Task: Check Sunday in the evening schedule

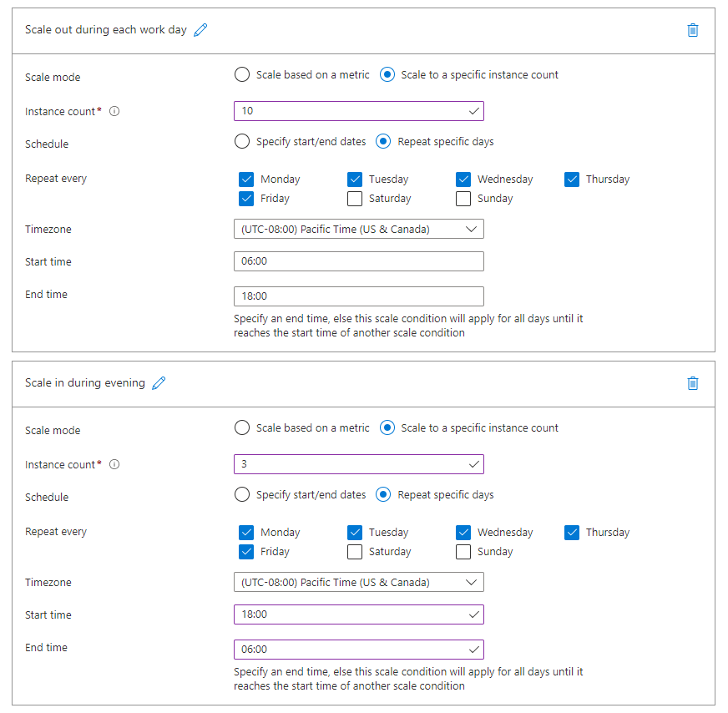Action: click(x=463, y=552)
